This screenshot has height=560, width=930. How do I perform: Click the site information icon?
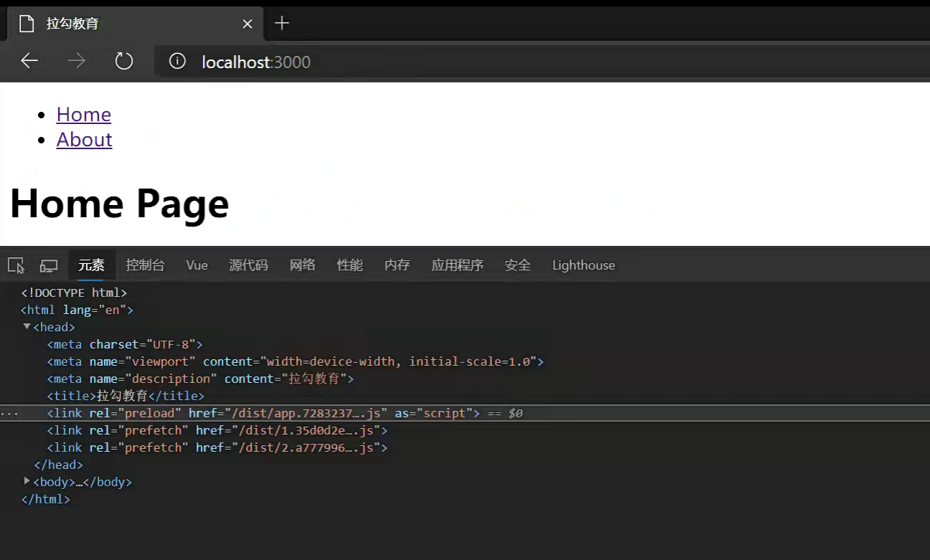pyautogui.click(x=177, y=62)
